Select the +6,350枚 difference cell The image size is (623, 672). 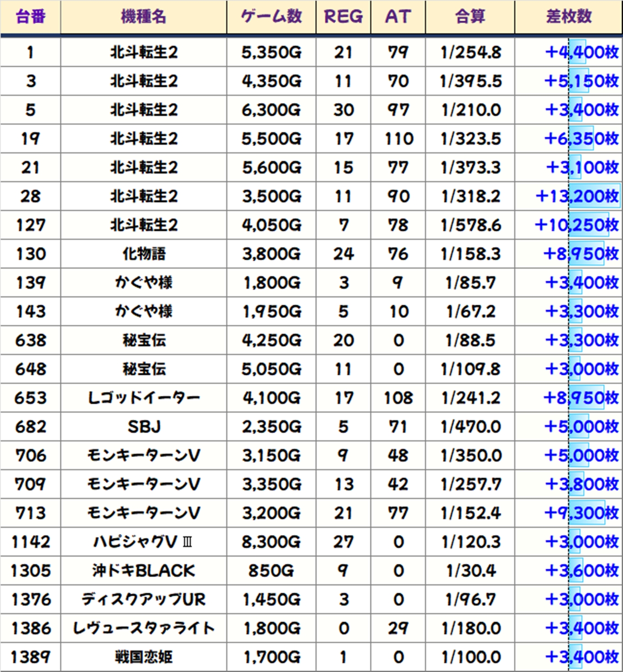point(581,139)
